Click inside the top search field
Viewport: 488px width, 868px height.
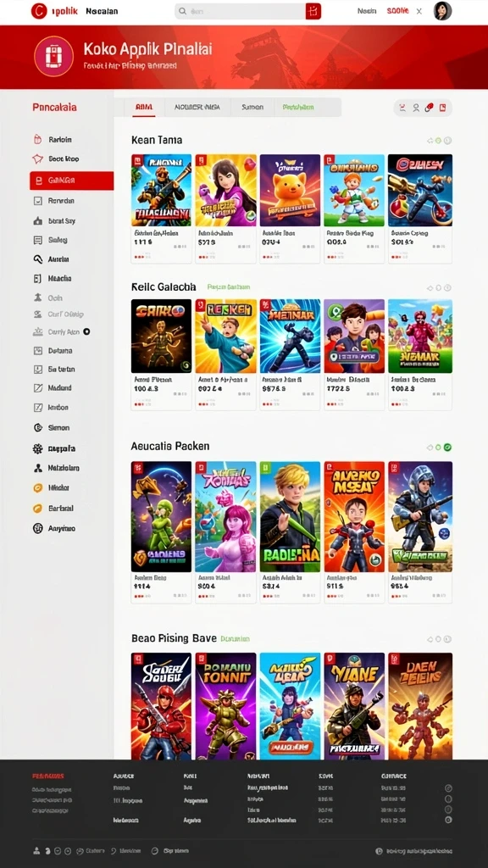coord(240,11)
